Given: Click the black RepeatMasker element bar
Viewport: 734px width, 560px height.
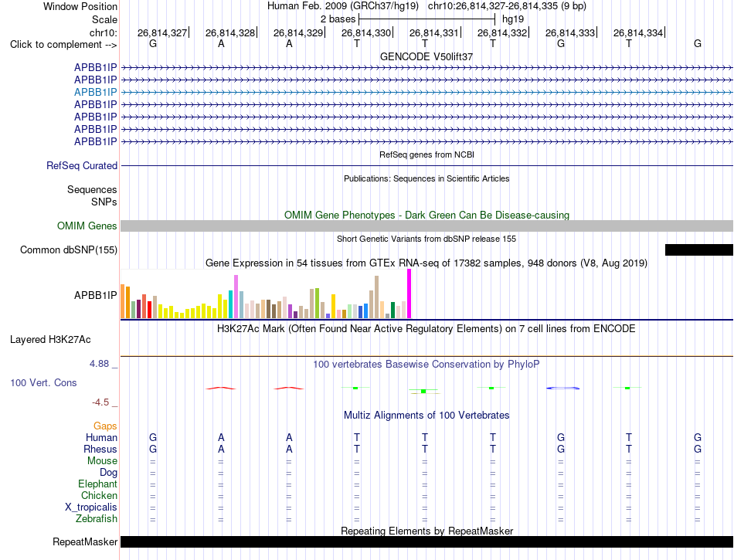Looking at the screenshot, I should click(x=426, y=541).
